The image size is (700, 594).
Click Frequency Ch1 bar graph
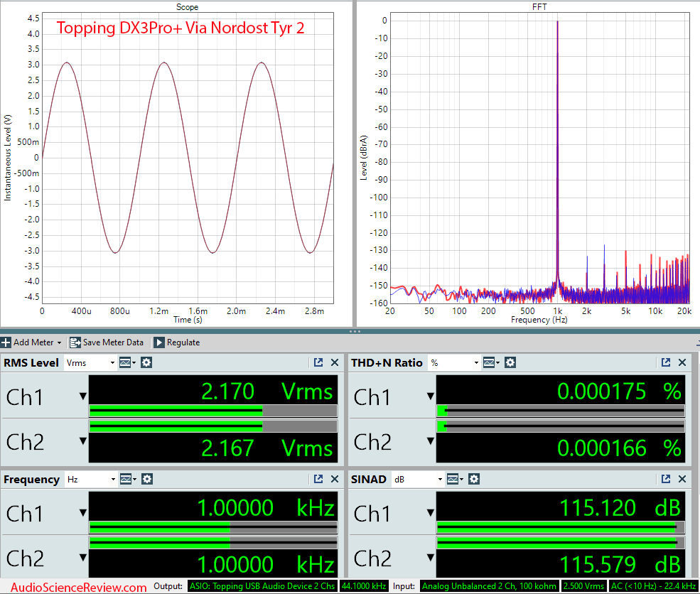213,527
